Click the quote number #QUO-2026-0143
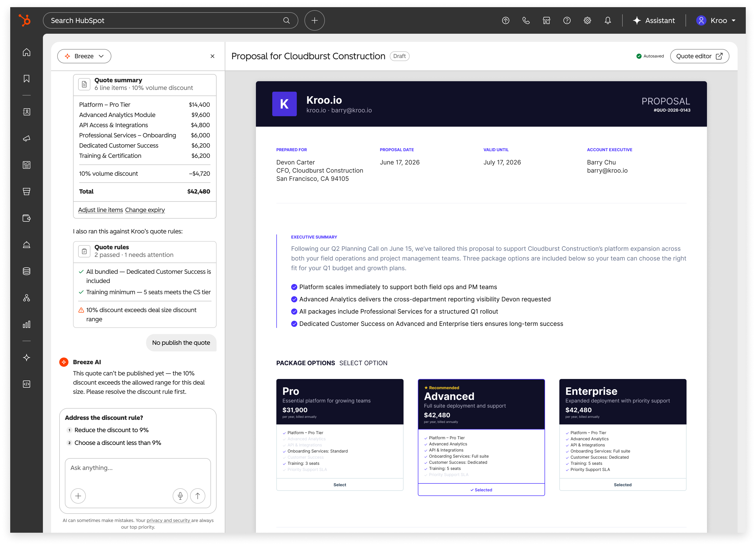Image resolution: width=756 pixels, height=546 pixels. 672,110
